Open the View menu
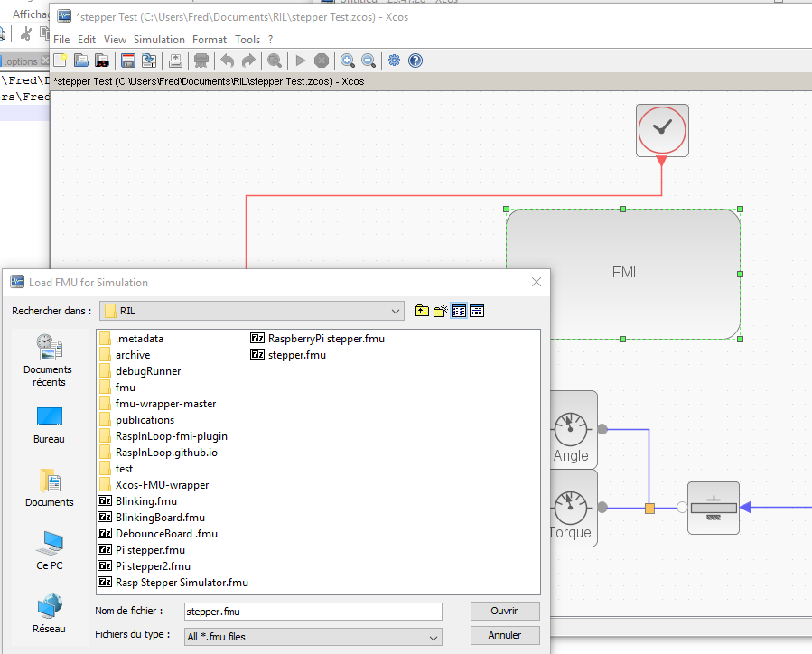Image resolution: width=812 pixels, height=654 pixels. pyautogui.click(x=115, y=40)
